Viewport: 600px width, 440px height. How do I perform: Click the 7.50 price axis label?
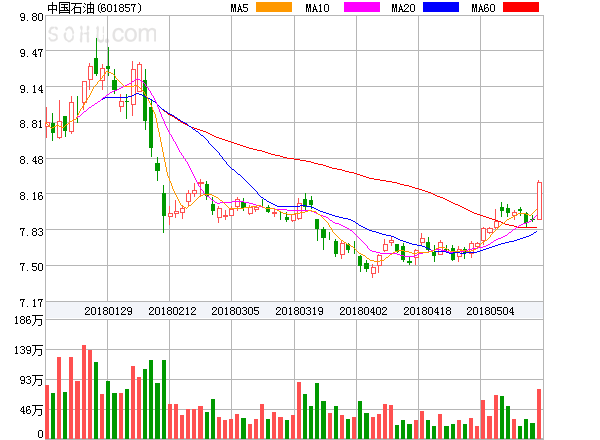[x=31, y=267]
